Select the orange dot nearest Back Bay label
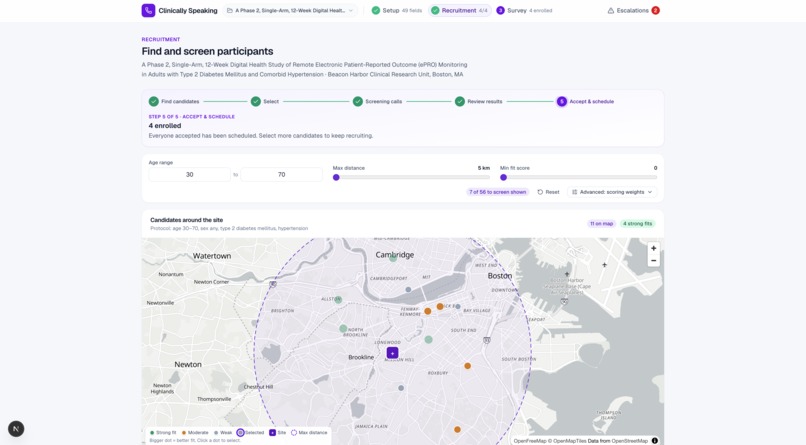This screenshot has height=445, width=806. 440,306
